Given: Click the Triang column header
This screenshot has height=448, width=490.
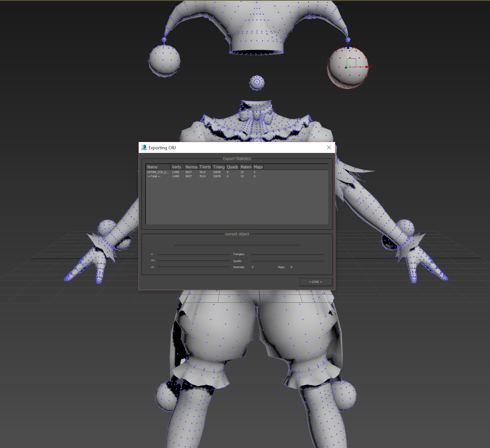Looking at the screenshot, I should coord(219,167).
